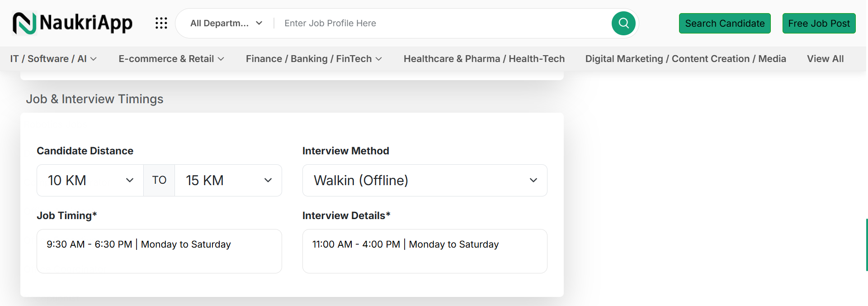The image size is (868, 306).
Task: Expand the All Departments dropdown
Action: click(226, 23)
